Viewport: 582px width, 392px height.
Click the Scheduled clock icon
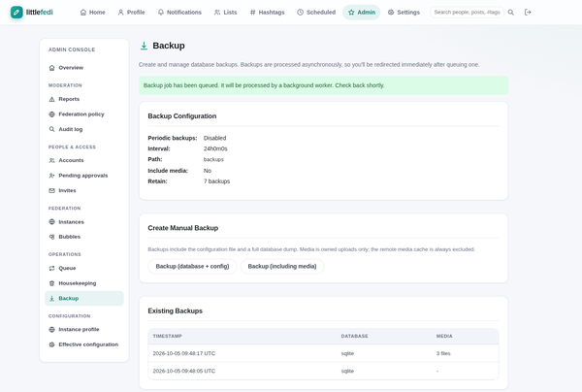pyautogui.click(x=300, y=13)
